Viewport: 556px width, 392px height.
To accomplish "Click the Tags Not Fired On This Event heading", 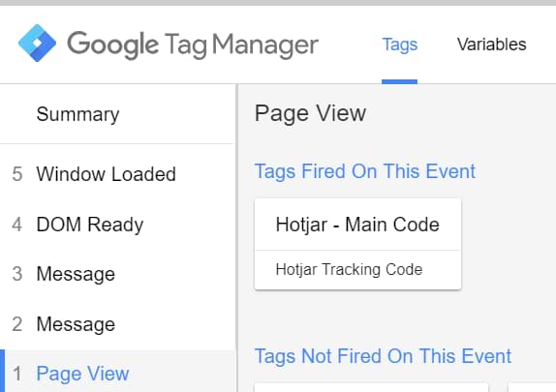I will coord(383,356).
